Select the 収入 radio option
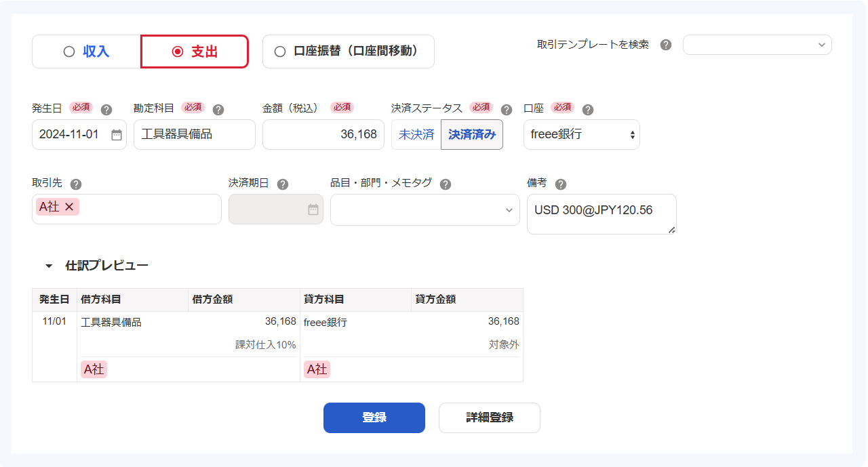 tap(86, 52)
